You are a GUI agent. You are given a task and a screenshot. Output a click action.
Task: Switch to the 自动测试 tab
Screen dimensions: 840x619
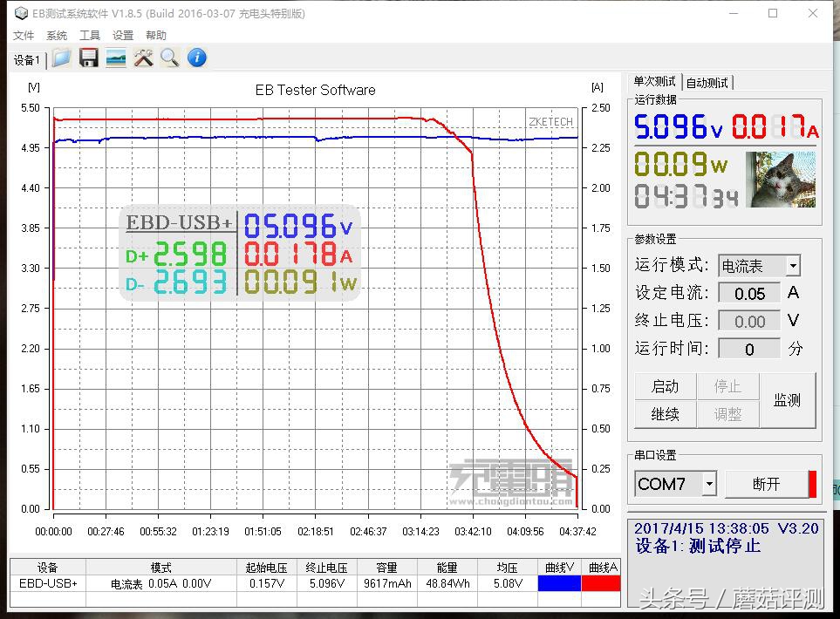click(x=707, y=83)
